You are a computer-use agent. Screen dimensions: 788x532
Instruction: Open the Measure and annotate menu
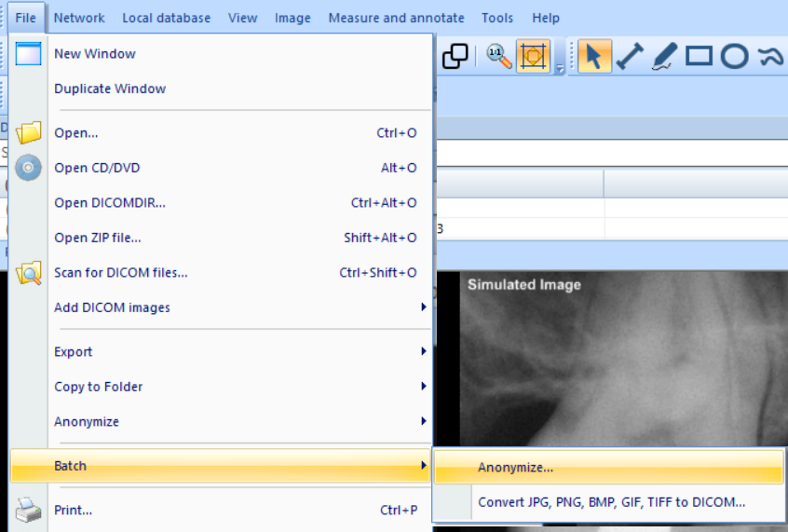point(396,18)
